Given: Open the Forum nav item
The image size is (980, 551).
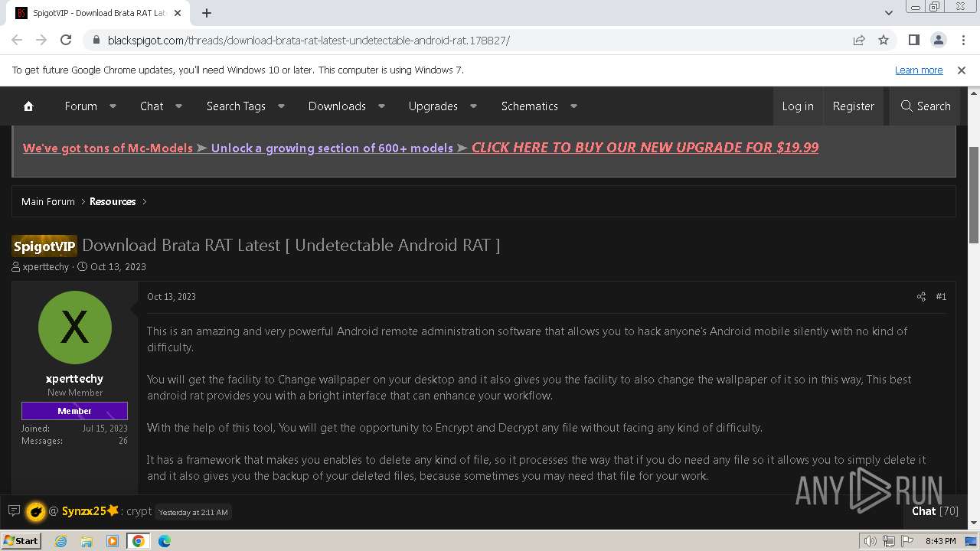Looking at the screenshot, I should point(80,106).
